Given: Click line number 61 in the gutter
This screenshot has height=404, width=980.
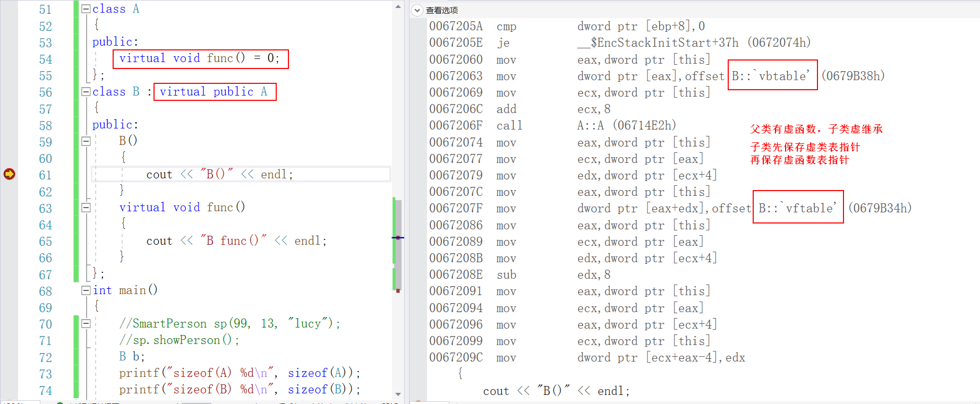Looking at the screenshot, I should [x=46, y=175].
